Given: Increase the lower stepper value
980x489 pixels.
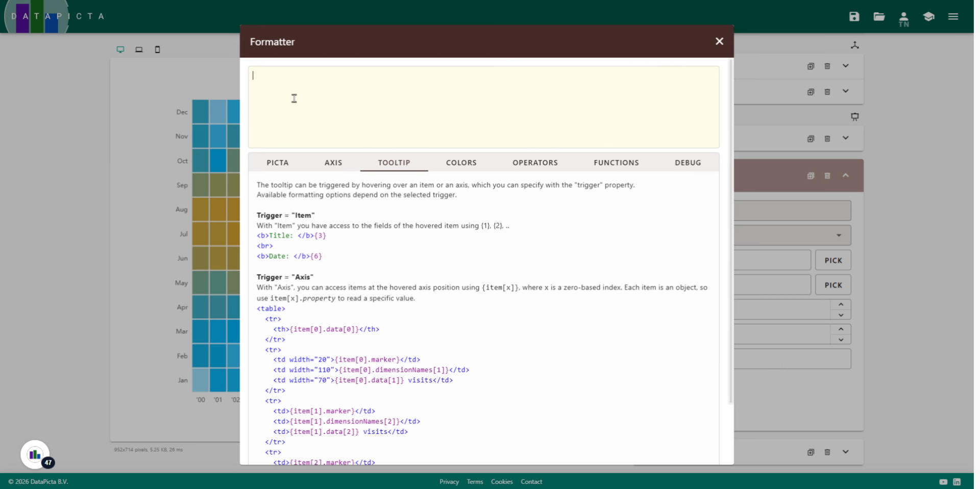Looking at the screenshot, I should [841, 329].
